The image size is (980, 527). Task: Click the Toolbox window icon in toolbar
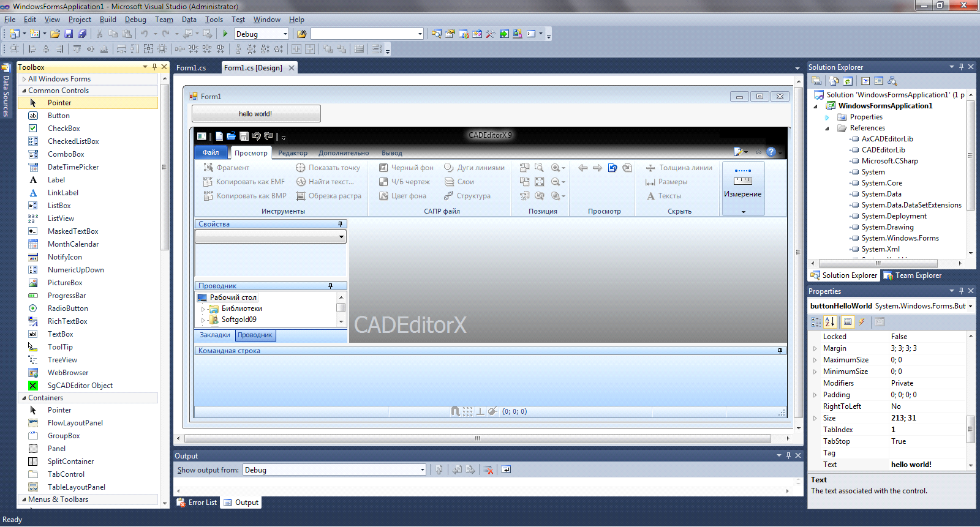(x=491, y=34)
